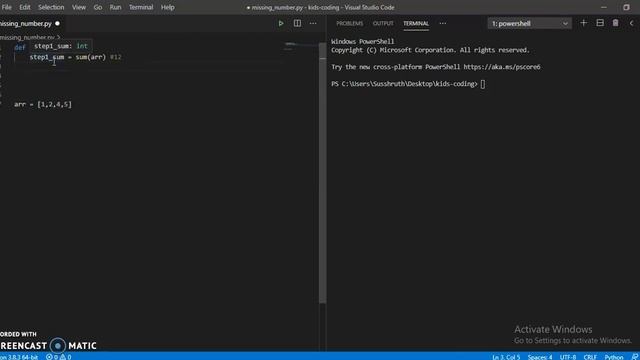The width and height of the screenshot is (640, 360).
Task: Open the Edit menu
Action: (x=25, y=7)
